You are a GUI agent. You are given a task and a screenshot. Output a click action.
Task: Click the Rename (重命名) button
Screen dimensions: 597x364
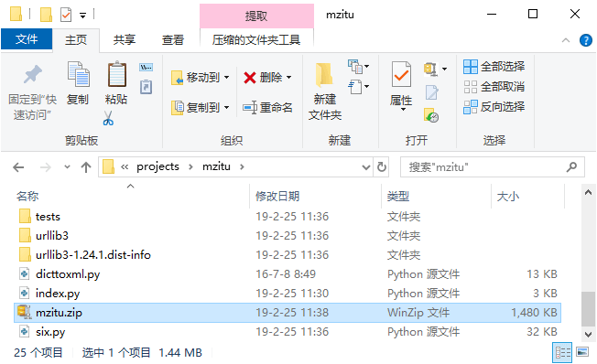(267, 108)
